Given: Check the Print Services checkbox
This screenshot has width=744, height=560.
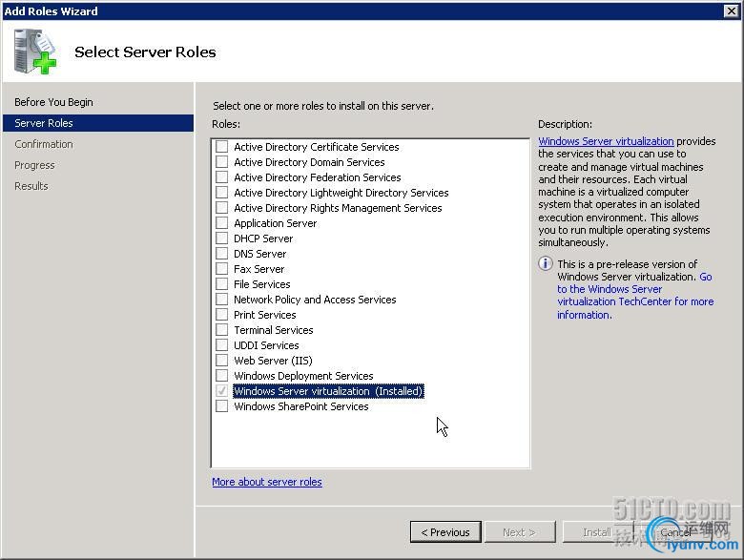Looking at the screenshot, I should click(x=221, y=314).
